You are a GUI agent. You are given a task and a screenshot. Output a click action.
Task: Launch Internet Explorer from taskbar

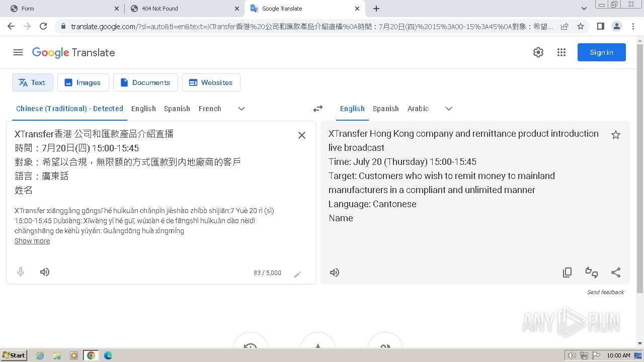tap(40, 355)
